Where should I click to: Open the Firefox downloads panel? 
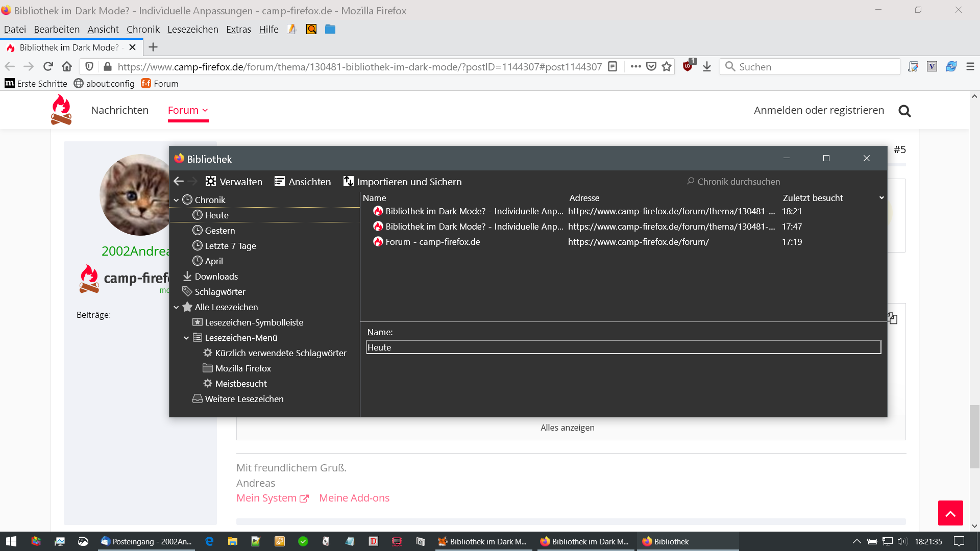tap(707, 66)
